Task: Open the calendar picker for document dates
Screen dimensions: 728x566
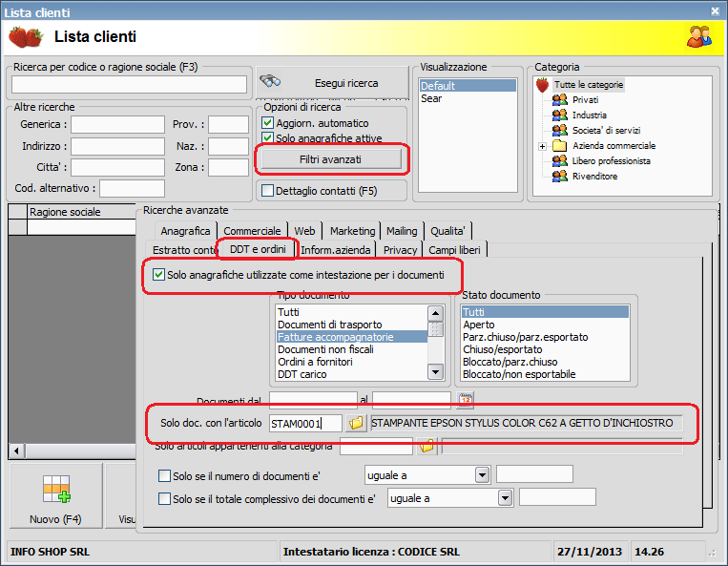Action: (x=466, y=399)
